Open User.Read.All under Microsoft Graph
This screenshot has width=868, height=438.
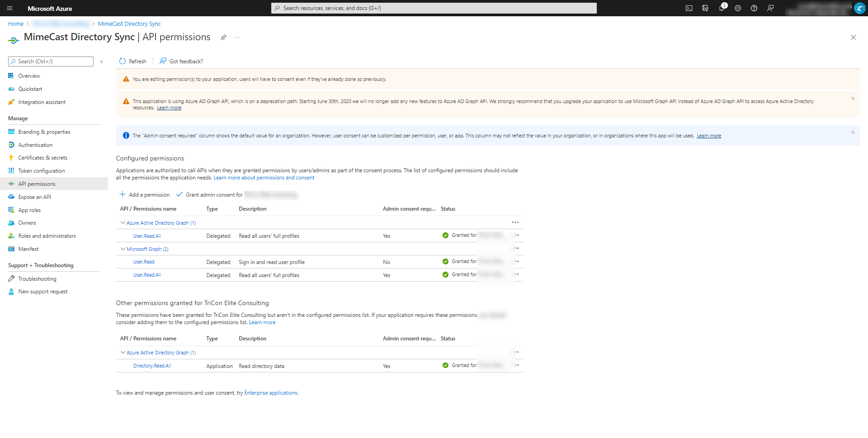(147, 275)
